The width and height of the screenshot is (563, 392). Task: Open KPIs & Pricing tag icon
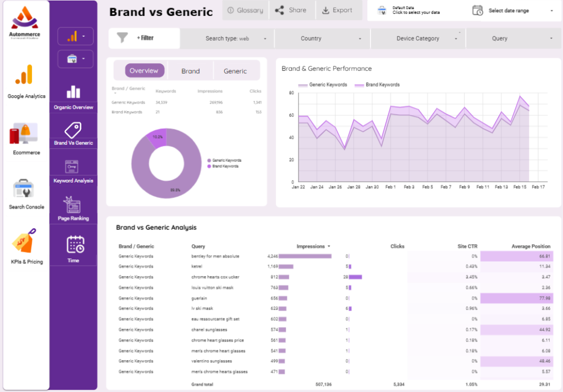click(24, 240)
